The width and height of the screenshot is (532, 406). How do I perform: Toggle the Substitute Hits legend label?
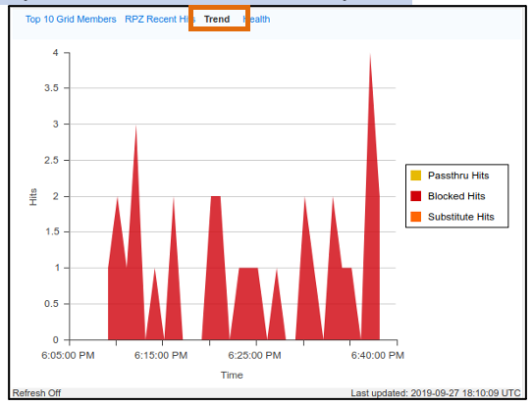click(461, 217)
